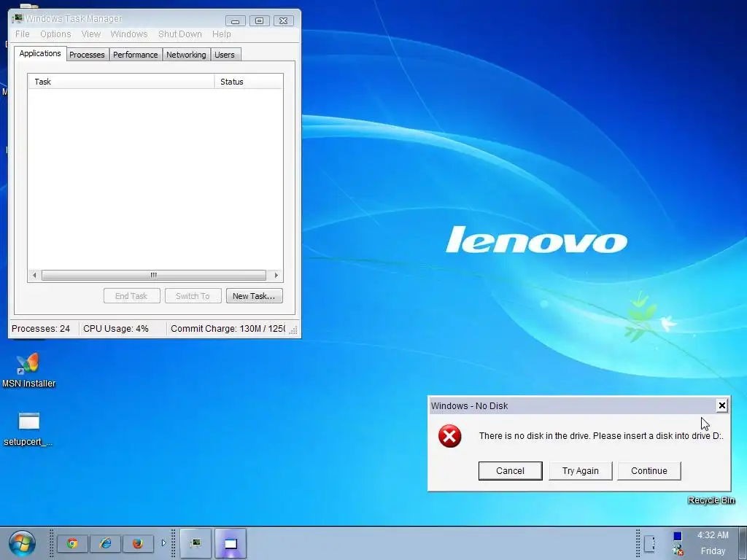
Task: Click the blue square tray icon
Action: [678, 536]
